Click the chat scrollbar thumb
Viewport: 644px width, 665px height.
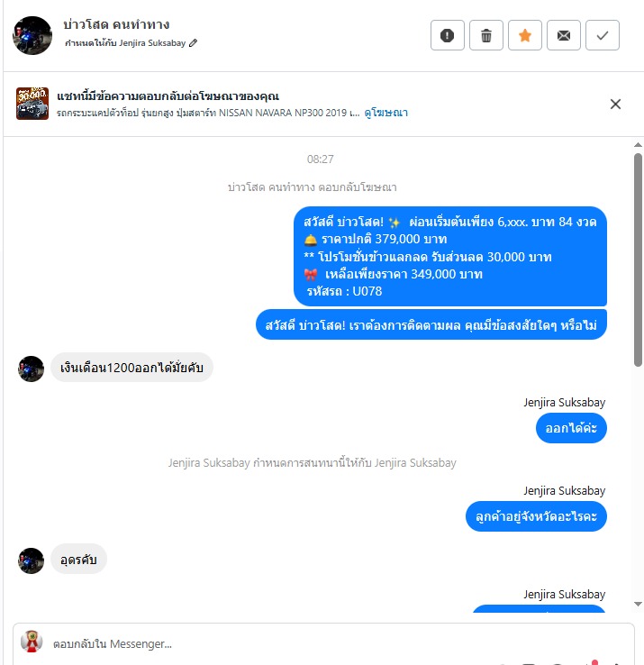tap(638, 260)
